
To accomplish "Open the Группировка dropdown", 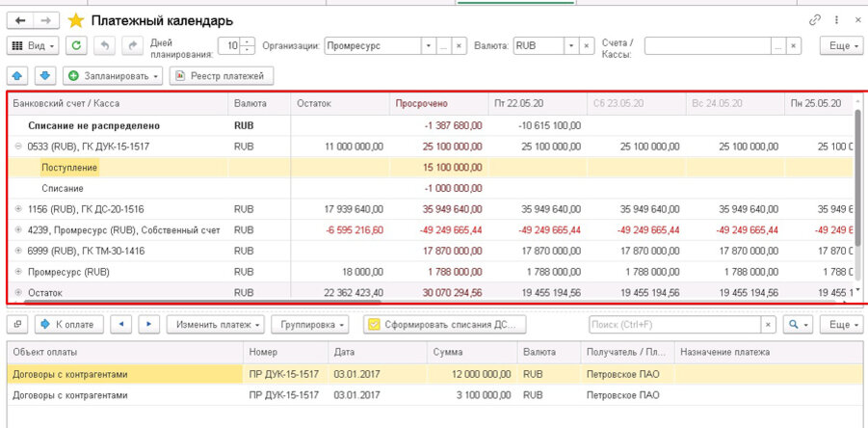I will tap(310, 325).
